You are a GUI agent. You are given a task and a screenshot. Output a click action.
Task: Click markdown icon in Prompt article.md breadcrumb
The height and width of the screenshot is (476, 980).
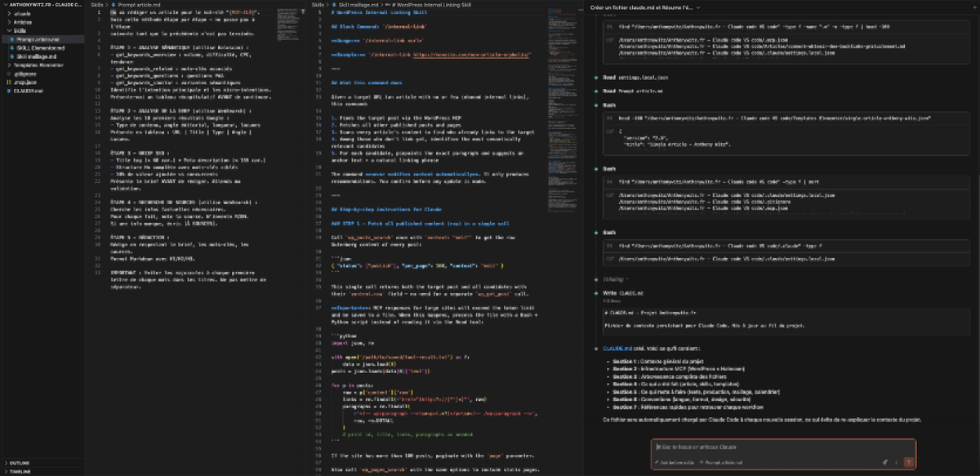tap(113, 4)
